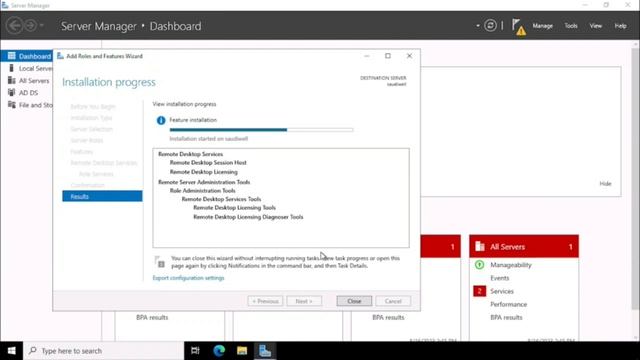Click the forward navigation arrow in Server Manager
This screenshot has height=360, width=640.
point(31,26)
